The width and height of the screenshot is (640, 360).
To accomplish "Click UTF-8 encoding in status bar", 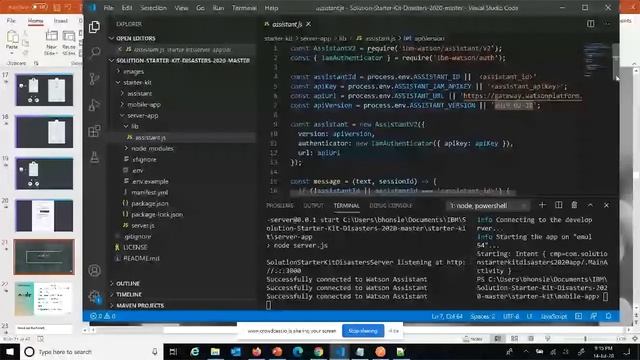I will point(511,316).
